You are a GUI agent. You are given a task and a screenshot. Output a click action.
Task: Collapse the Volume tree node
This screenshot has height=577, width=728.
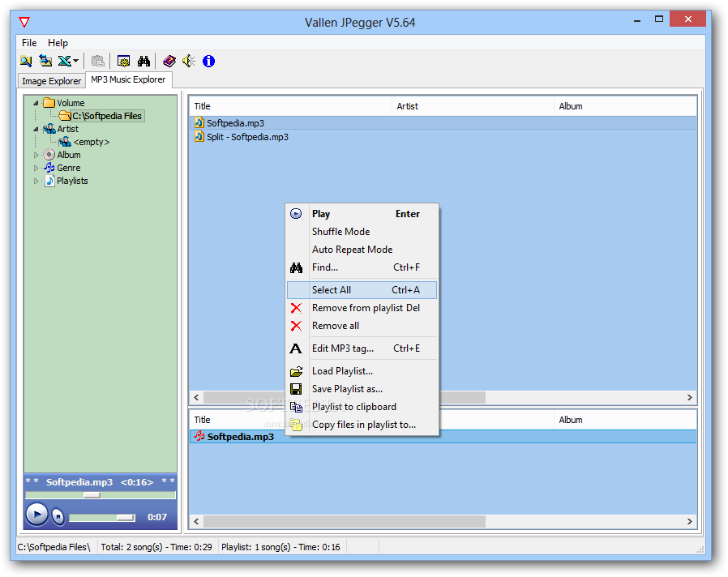click(36, 103)
